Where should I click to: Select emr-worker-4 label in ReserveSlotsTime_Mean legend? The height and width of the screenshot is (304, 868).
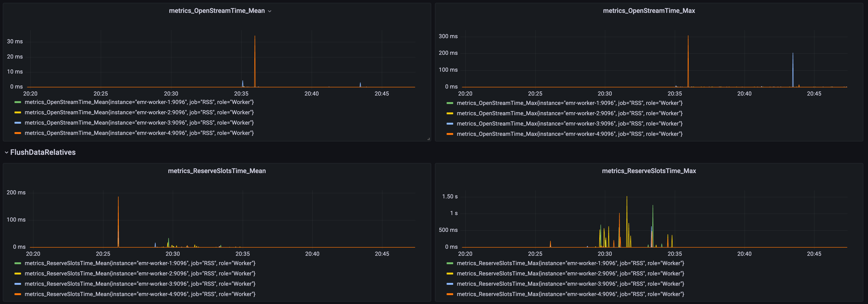tap(140, 294)
